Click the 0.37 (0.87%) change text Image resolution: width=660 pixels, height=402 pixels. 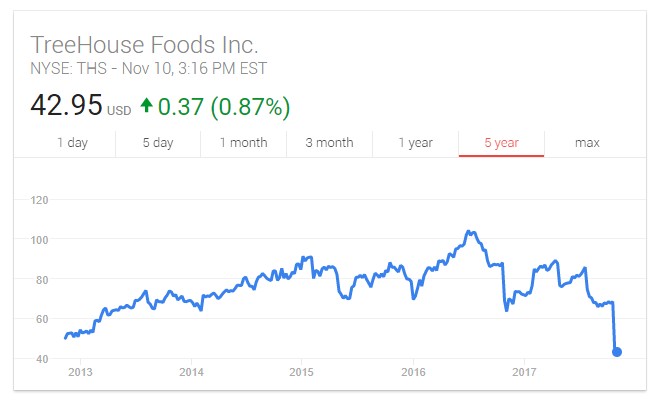224,106
